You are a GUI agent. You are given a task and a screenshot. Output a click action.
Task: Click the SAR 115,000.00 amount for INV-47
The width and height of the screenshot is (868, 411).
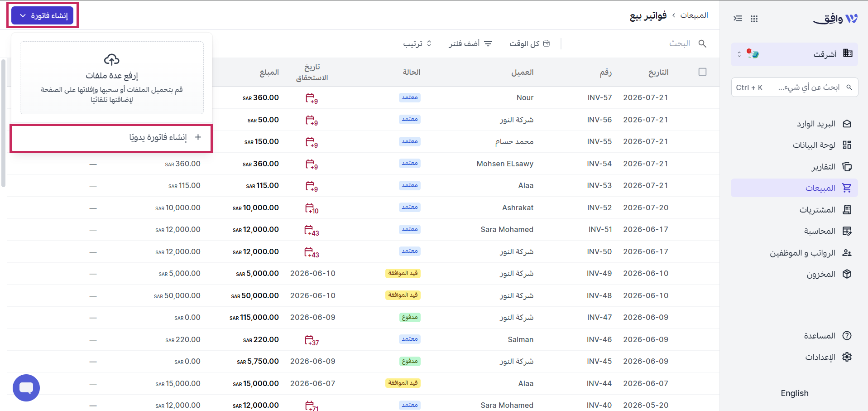click(x=254, y=317)
